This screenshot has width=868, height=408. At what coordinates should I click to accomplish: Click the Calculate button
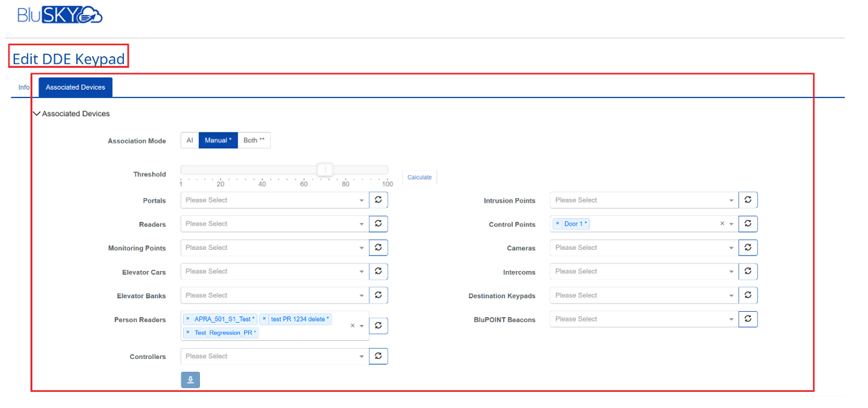[419, 177]
